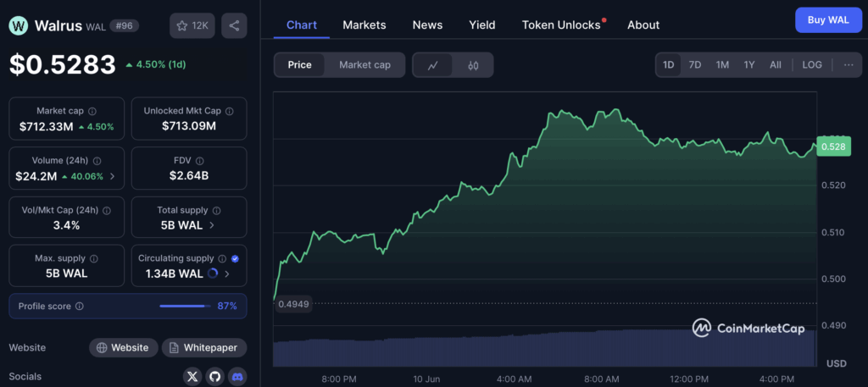
Task: Toggle chart to Price view
Action: coord(299,65)
